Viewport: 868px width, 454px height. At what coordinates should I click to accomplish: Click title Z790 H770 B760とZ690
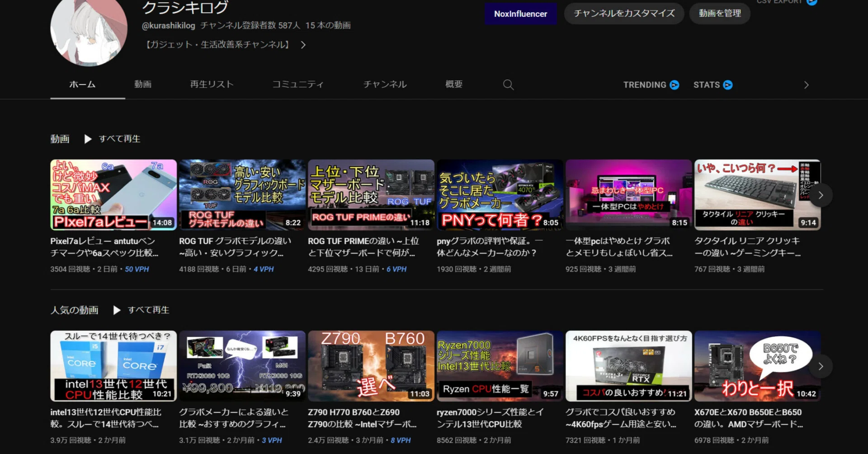pos(362,418)
